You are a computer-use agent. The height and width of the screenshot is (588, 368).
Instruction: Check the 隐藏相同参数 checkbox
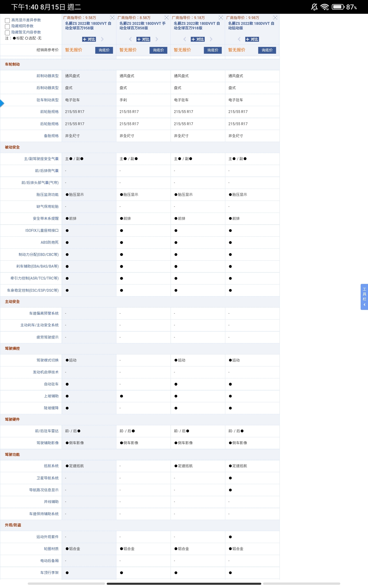pyautogui.click(x=7, y=26)
